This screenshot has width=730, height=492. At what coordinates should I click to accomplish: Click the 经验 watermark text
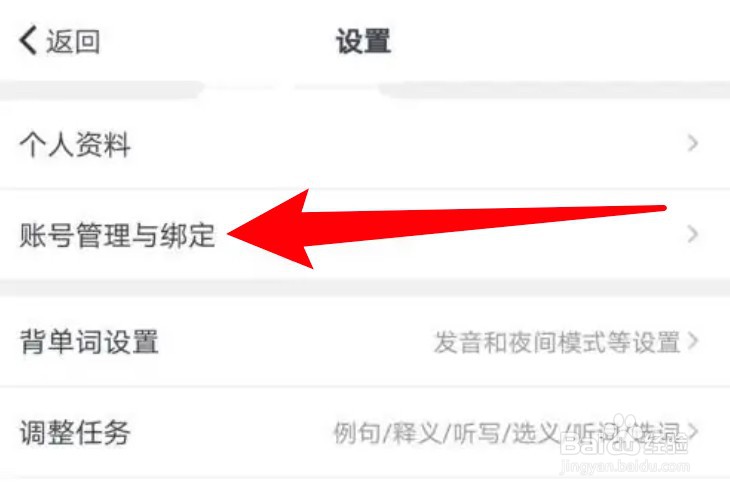tap(668, 444)
